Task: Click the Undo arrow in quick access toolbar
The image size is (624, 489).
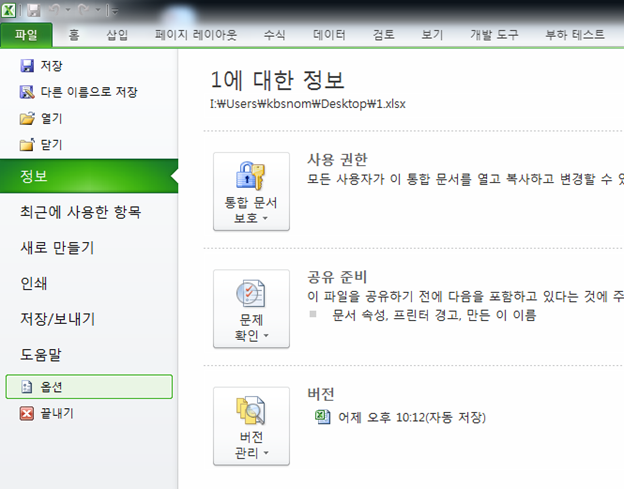Action: tap(54, 10)
